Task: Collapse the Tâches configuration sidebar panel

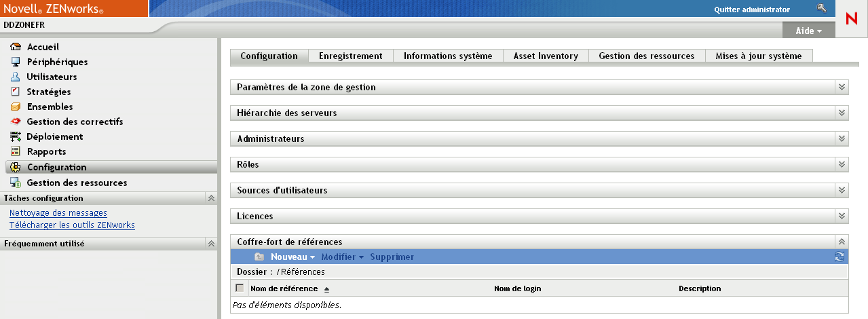Action: click(211, 198)
